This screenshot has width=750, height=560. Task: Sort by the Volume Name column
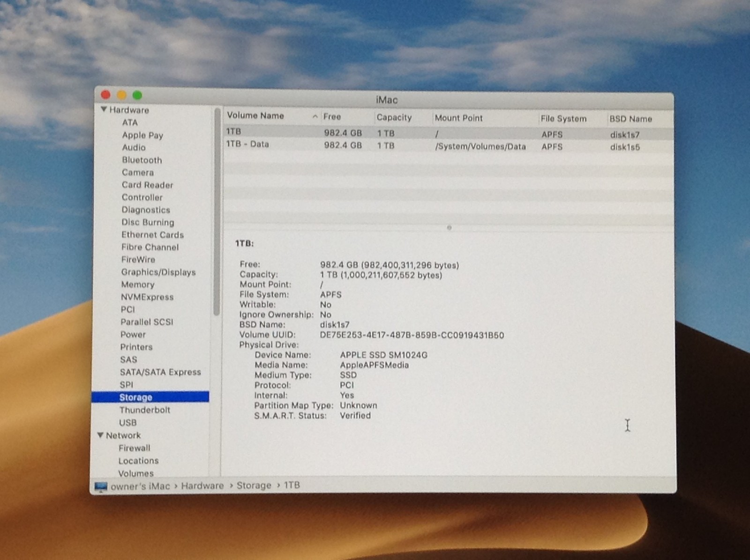tap(272, 116)
